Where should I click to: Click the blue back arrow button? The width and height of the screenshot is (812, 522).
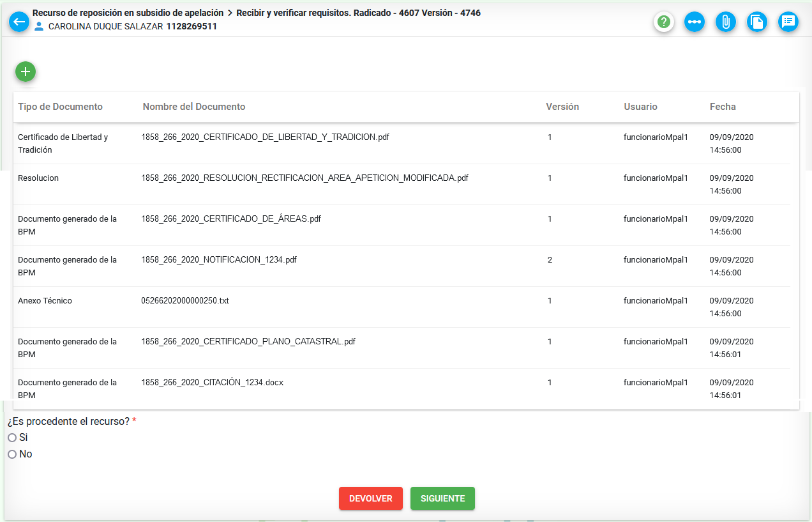pos(19,22)
